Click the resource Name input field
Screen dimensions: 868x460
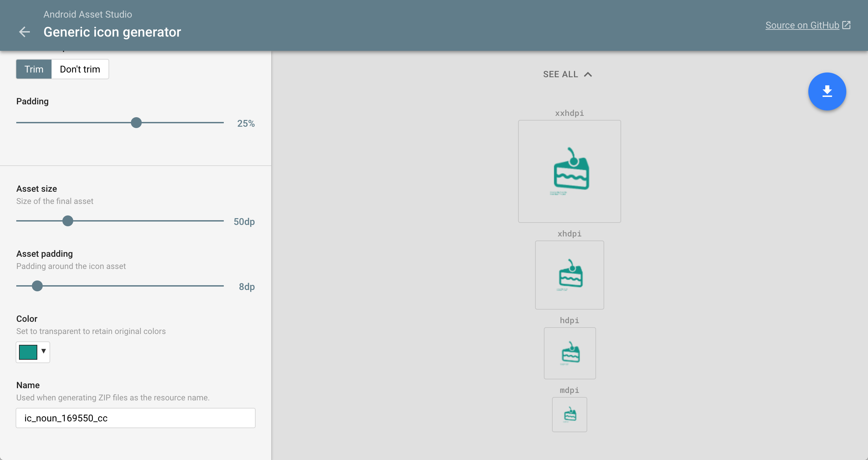136,418
